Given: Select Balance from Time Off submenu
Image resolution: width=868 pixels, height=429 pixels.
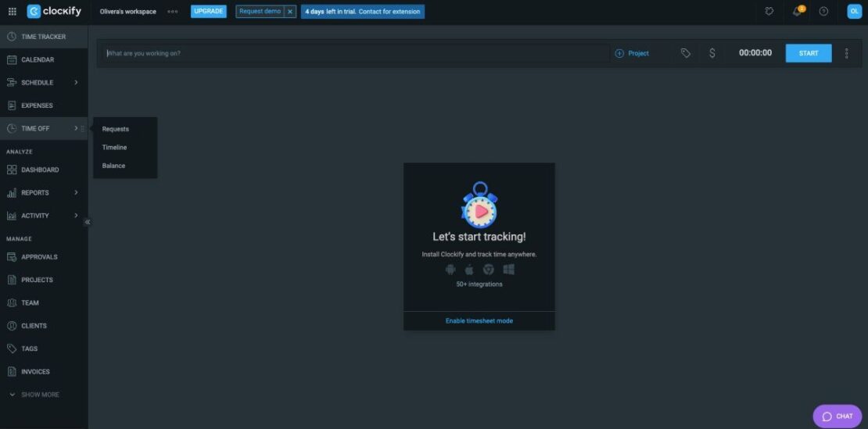Looking at the screenshot, I should click(x=113, y=166).
